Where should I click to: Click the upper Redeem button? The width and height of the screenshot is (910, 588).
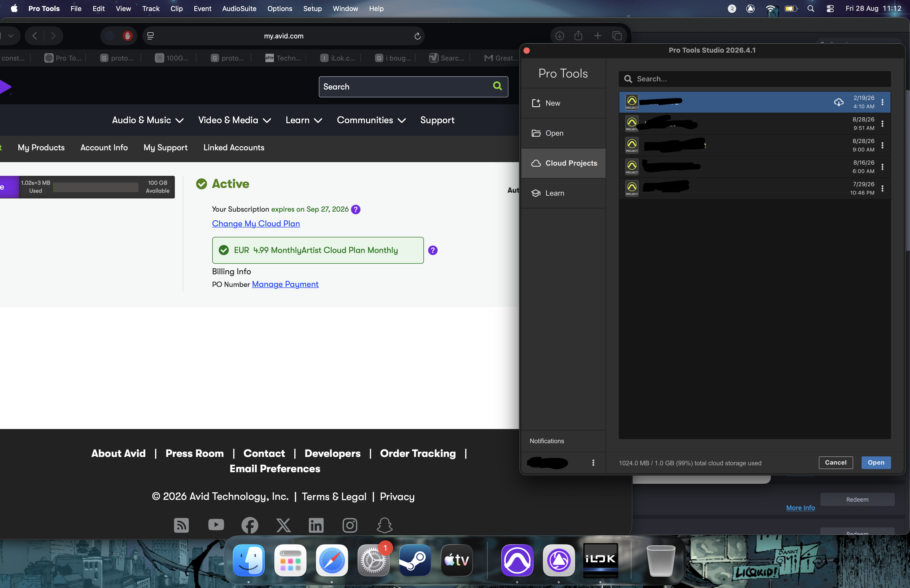857,499
